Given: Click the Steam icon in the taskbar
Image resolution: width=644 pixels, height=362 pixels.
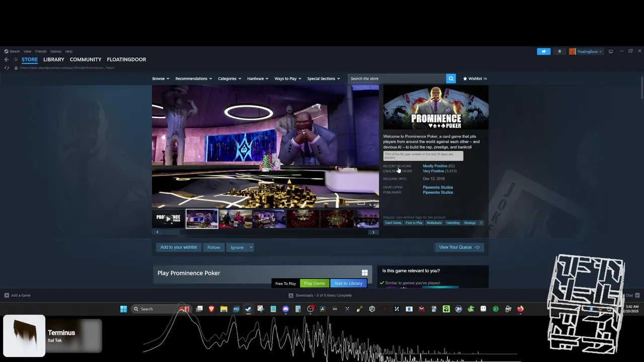Looking at the screenshot, I should 249,309.
